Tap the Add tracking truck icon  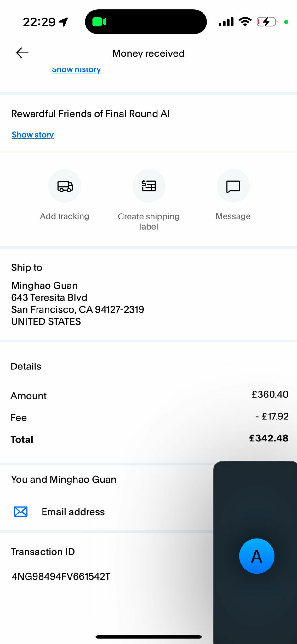(x=65, y=186)
